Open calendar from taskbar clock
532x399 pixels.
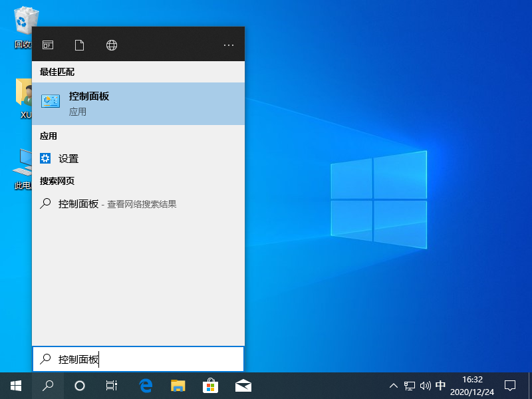pyautogui.click(x=473, y=386)
